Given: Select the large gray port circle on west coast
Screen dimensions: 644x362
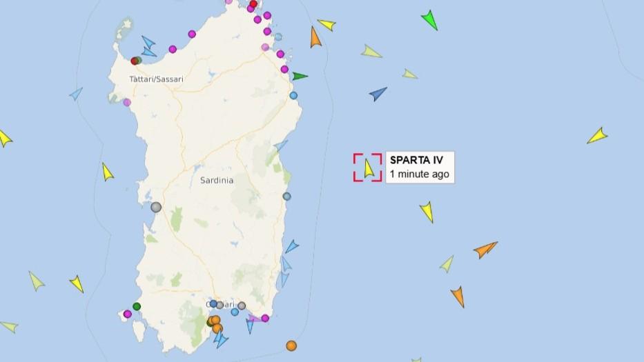Looking at the screenshot, I should [x=156, y=207].
